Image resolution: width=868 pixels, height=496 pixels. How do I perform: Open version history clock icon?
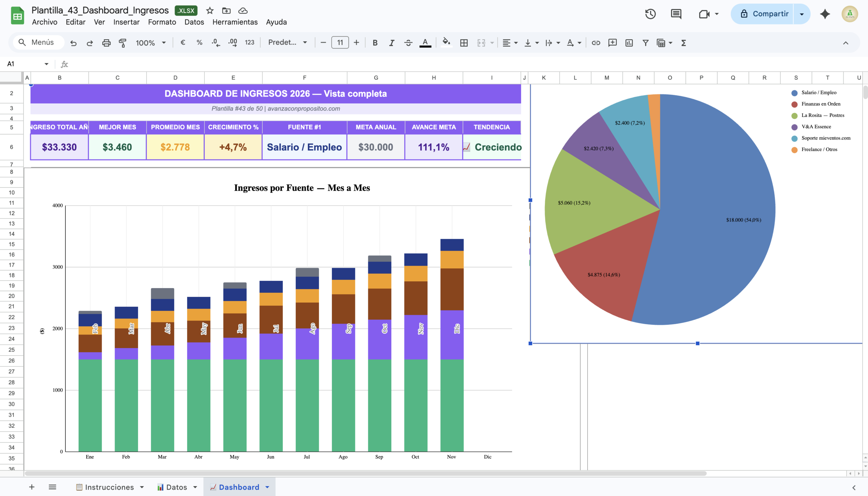pos(650,14)
